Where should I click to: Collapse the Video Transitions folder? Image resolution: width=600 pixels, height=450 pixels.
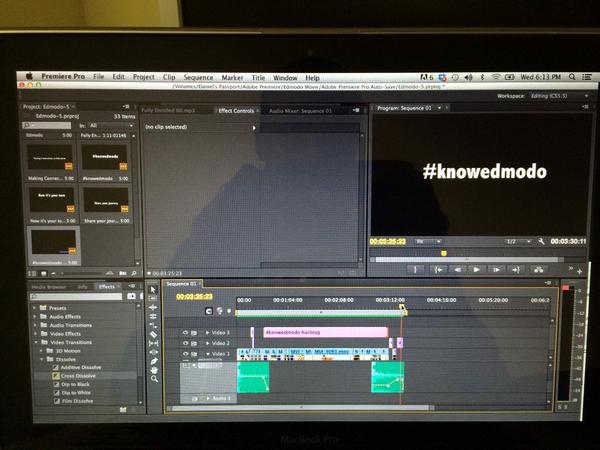(36, 342)
